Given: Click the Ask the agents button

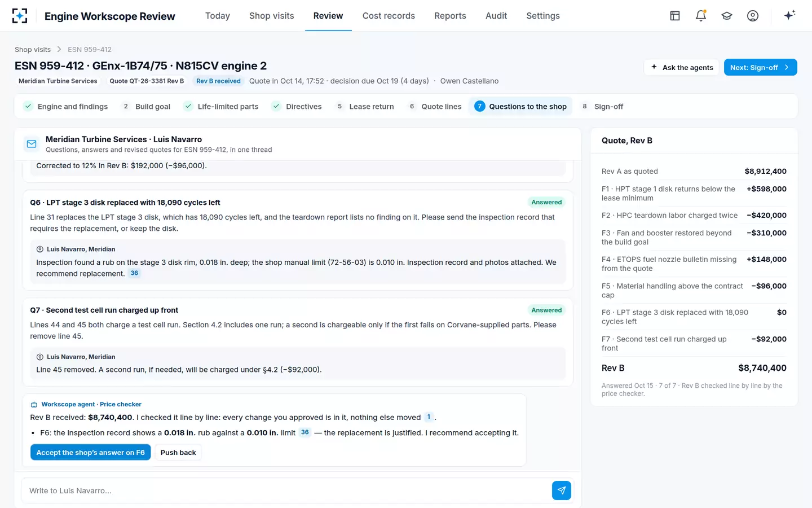Looking at the screenshot, I should [x=682, y=67].
